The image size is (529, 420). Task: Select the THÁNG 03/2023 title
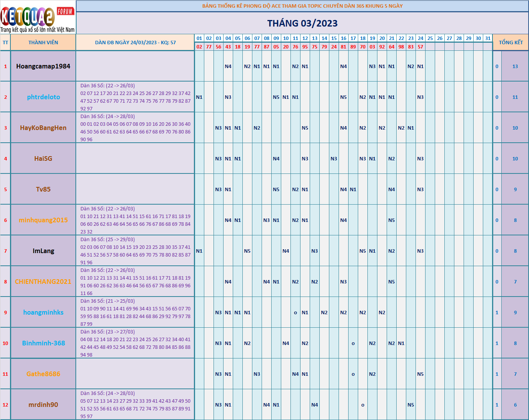click(302, 23)
